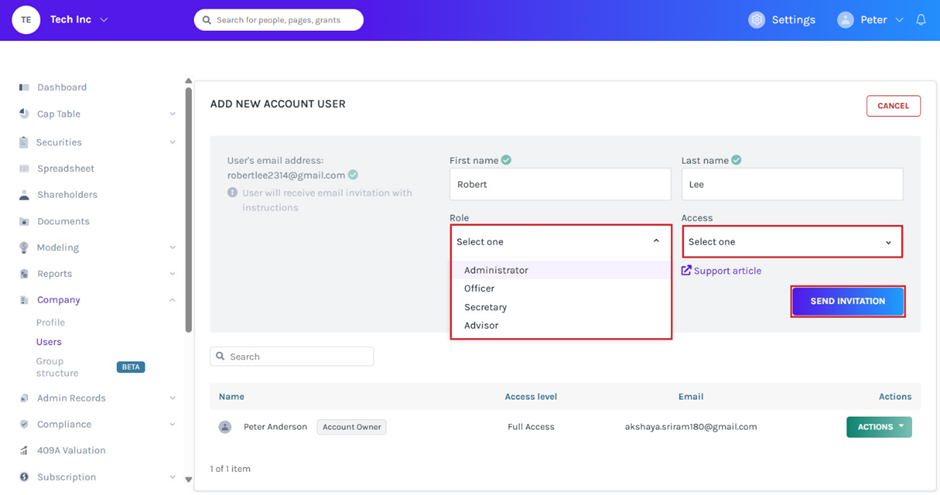This screenshot has height=495, width=940.
Task: Click the Reports sidebar icon
Action: [x=24, y=274]
